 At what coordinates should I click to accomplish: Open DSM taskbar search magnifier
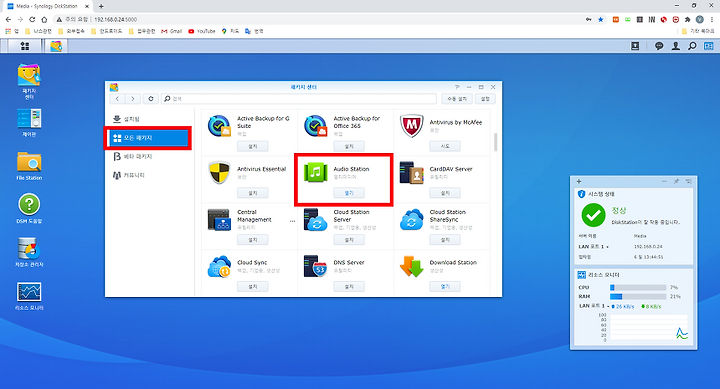(692, 46)
